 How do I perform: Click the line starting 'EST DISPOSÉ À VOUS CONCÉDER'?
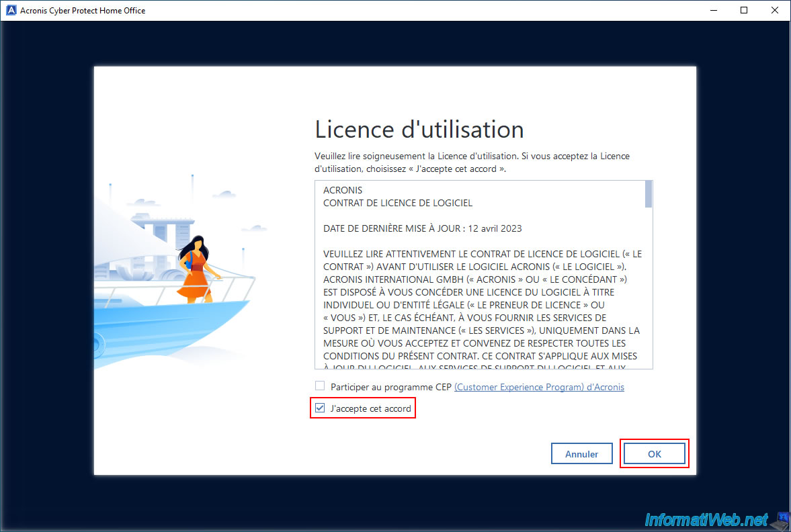pos(468,292)
